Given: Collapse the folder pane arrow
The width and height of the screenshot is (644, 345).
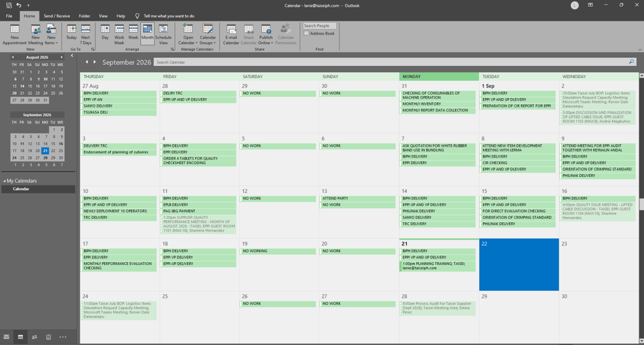Looking at the screenshot, I should click(72, 56).
